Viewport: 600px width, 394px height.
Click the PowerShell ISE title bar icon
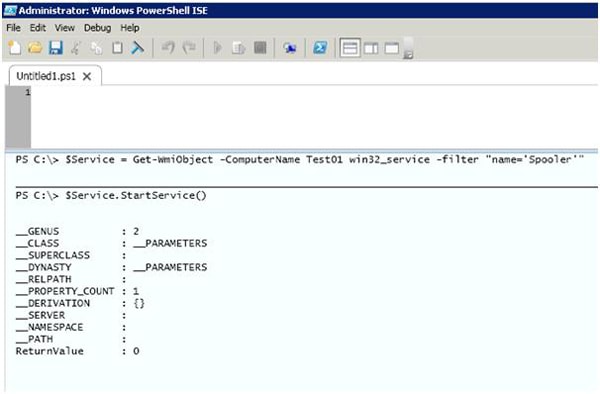tap(10, 10)
